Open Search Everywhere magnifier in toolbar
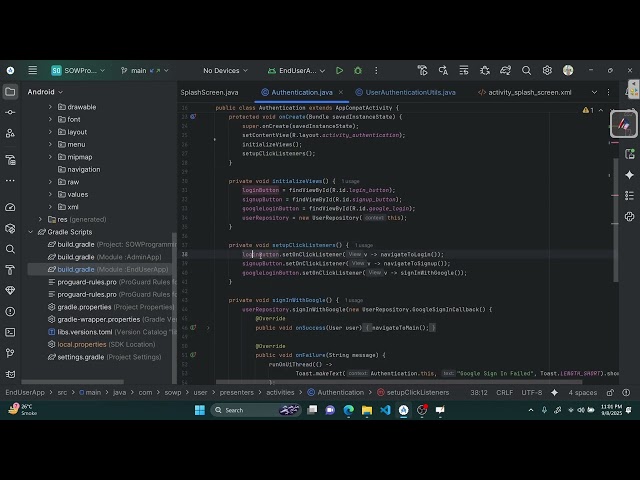The width and height of the screenshot is (640, 480). [x=526, y=71]
